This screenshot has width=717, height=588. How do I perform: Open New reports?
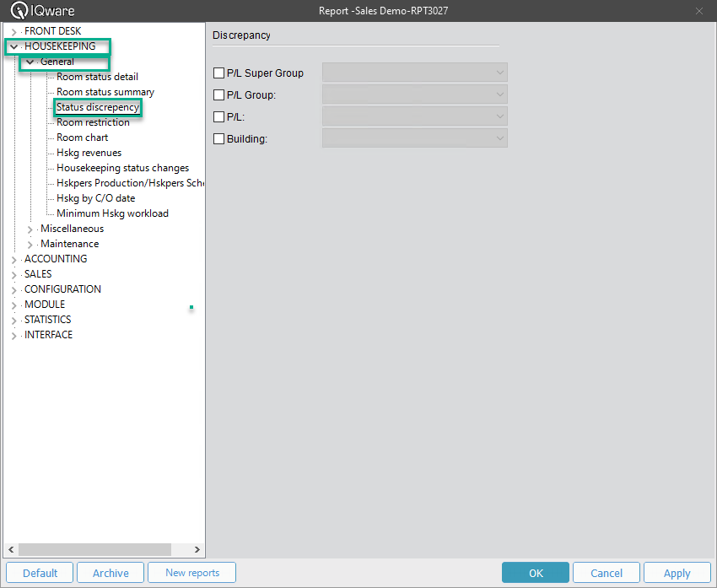[x=192, y=573]
